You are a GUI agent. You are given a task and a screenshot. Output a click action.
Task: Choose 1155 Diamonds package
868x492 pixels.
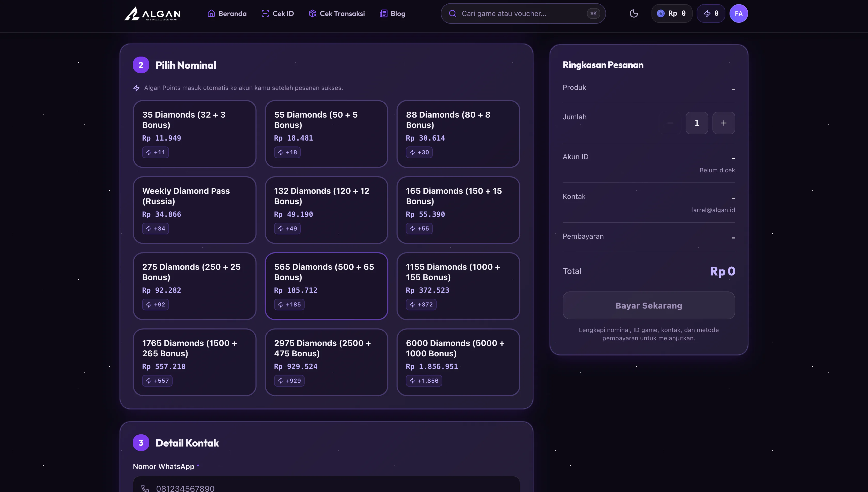(458, 286)
